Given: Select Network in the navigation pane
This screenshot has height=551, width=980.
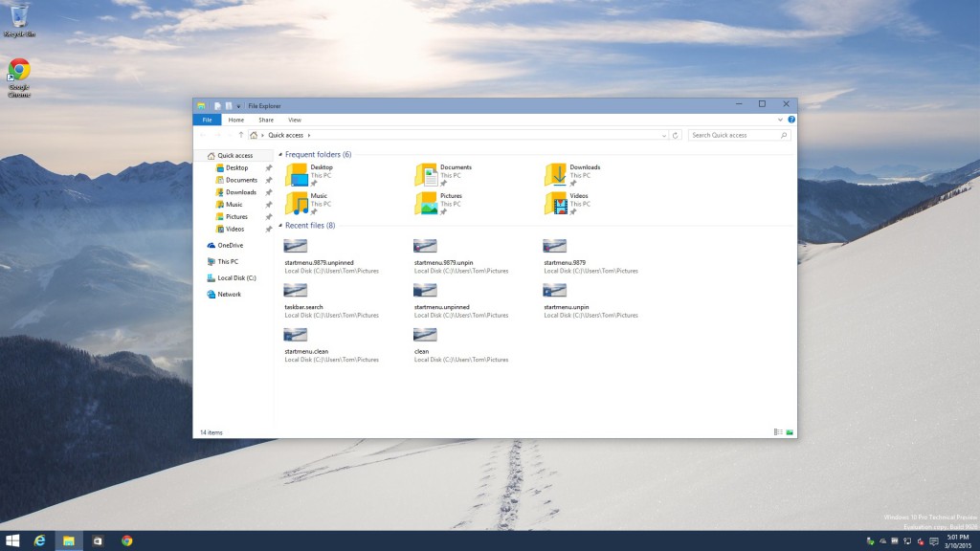Looking at the screenshot, I should [x=224, y=295].
